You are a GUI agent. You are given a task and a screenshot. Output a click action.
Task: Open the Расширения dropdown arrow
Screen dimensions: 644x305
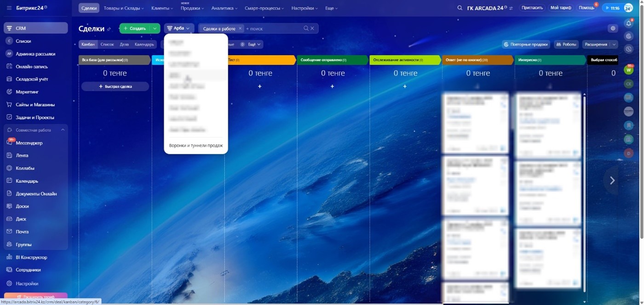pos(614,44)
